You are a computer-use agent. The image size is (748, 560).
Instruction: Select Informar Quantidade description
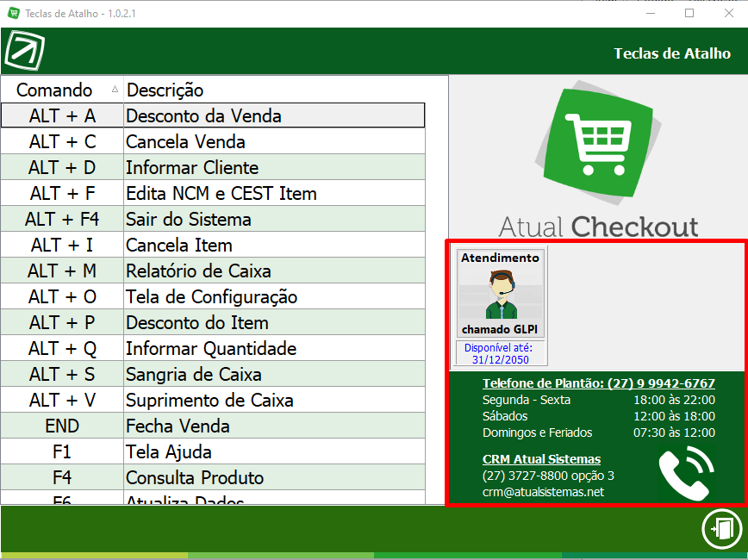(274, 348)
